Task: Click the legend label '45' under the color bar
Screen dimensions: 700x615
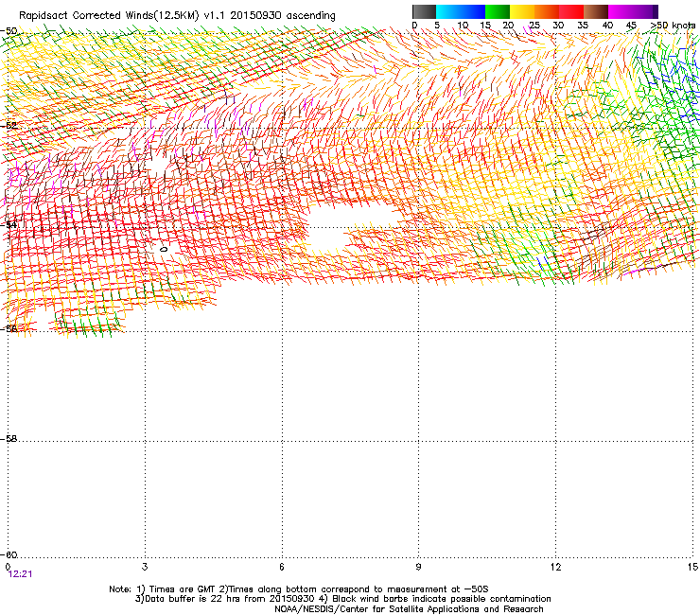Action: click(631, 26)
